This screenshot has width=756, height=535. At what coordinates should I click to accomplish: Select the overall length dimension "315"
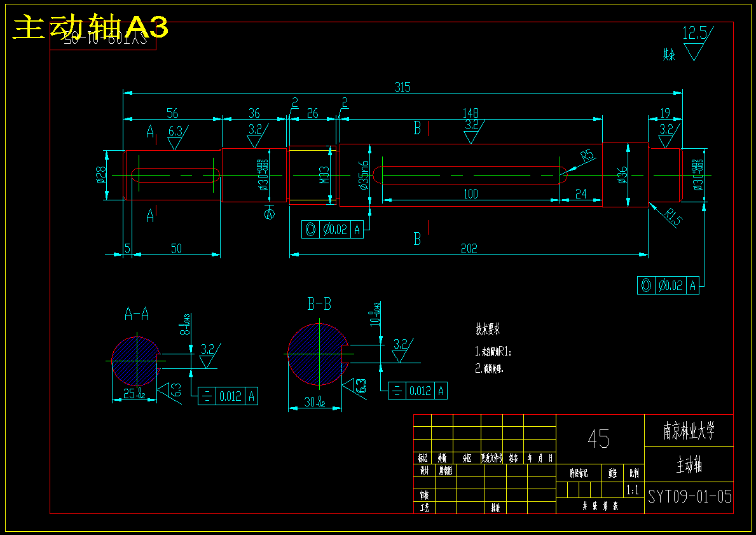pyautogui.click(x=402, y=87)
